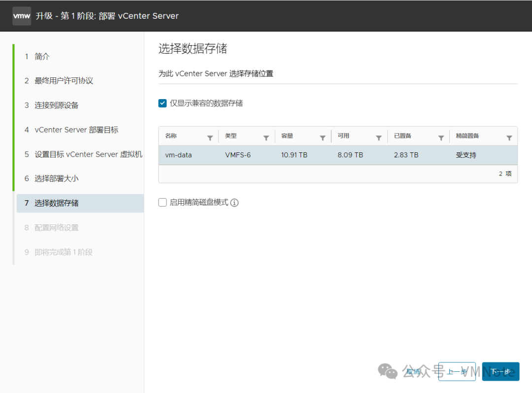The image size is (532, 393).
Task: Enable 启用精简磁盘模式 checkbox
Action: click(x=163, y=203)
